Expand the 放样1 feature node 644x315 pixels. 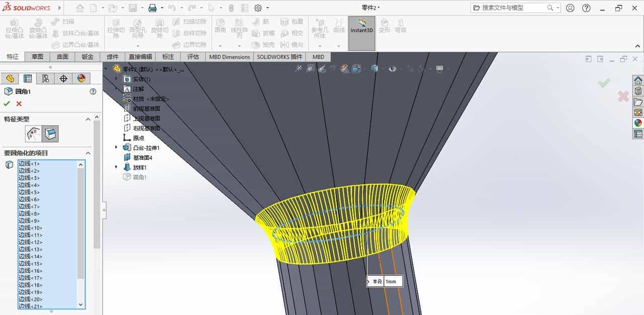(x=116, y=167)
